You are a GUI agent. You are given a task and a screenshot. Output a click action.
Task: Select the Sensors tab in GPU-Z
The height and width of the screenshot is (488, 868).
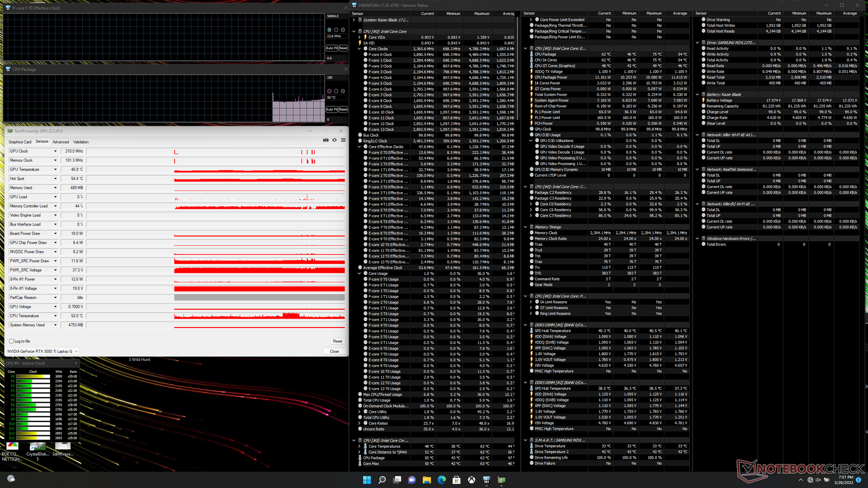(42, 142)
